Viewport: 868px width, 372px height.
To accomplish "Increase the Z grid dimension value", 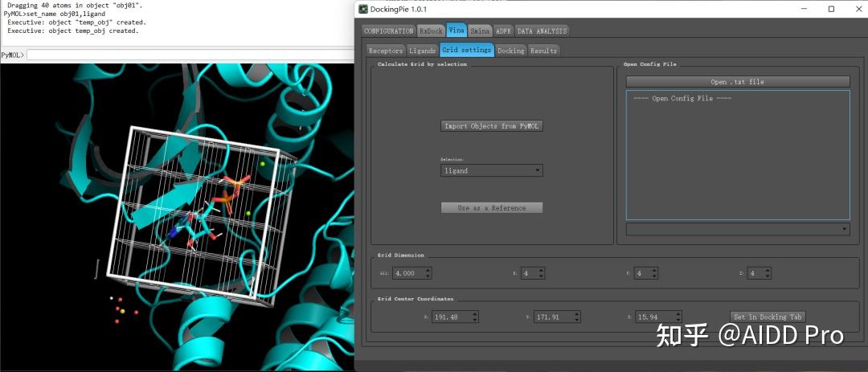I will (768, 270).
